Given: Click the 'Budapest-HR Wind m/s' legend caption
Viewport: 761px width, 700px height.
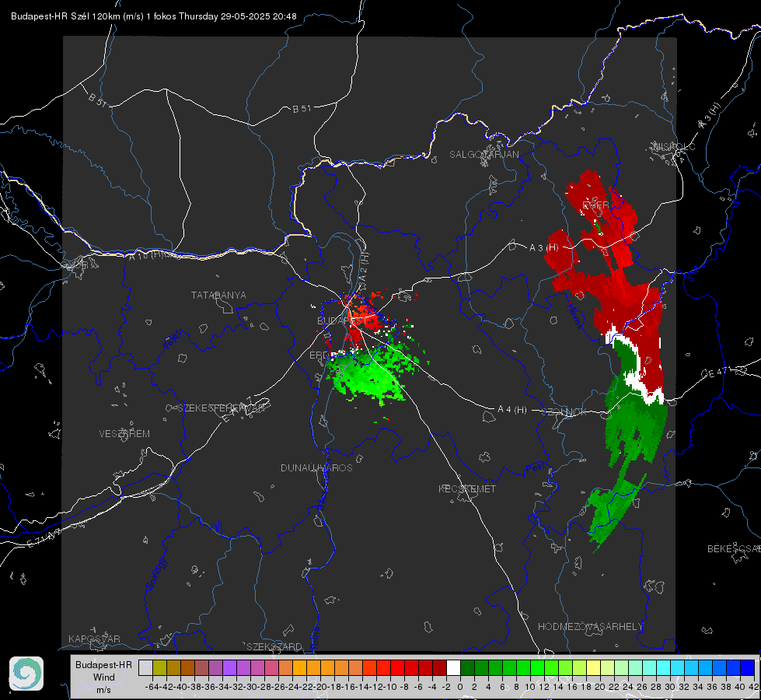Looking at the screenshot, I should pyautogui.click(x=104, y=677).
